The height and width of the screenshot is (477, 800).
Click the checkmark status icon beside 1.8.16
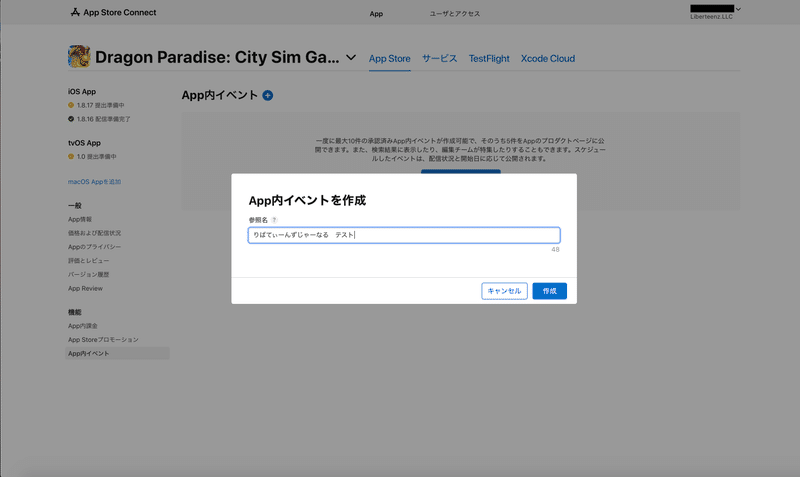[x=71, y=119]
